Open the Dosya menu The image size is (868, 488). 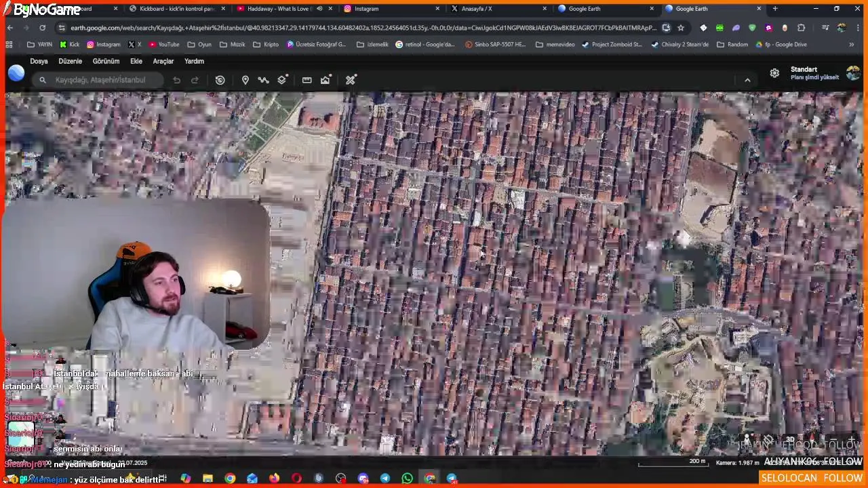[39, 61]
